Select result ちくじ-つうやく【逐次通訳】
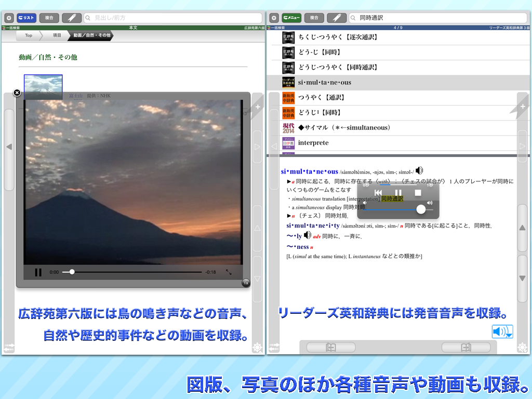 398,37
